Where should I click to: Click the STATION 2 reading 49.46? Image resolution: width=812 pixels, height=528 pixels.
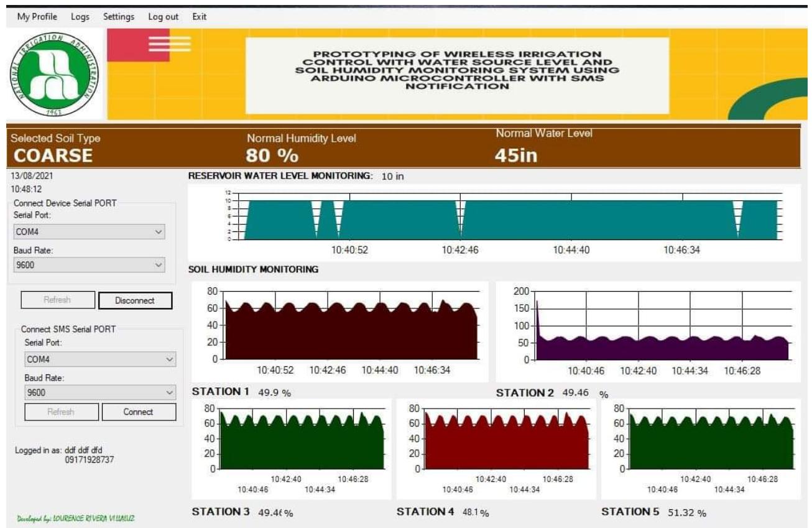coord(575,392)
